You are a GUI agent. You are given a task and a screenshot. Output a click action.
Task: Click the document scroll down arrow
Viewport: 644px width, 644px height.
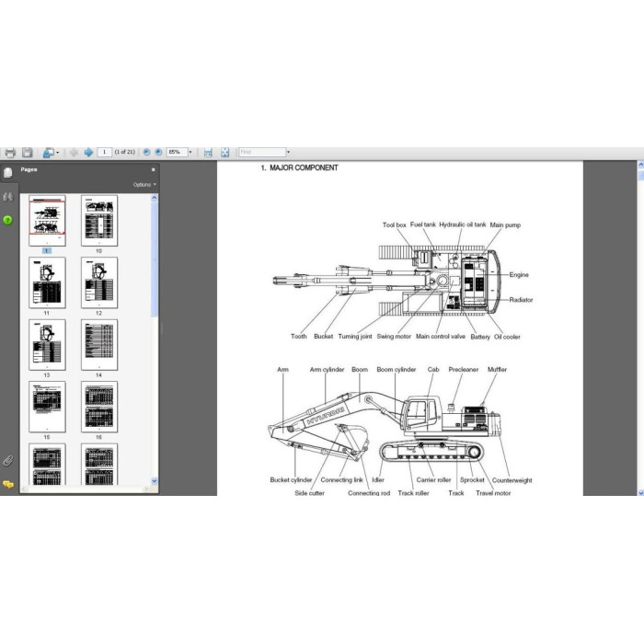click(640, 492)
